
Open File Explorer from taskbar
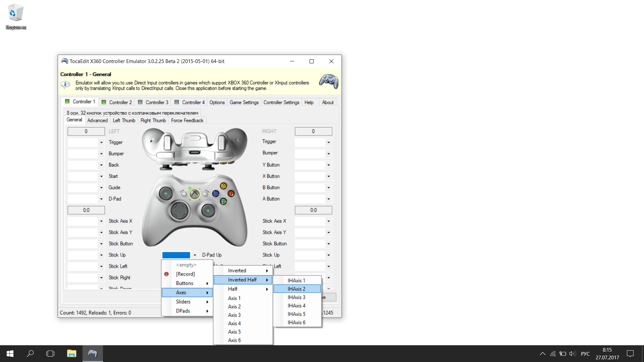coord(71,354)
